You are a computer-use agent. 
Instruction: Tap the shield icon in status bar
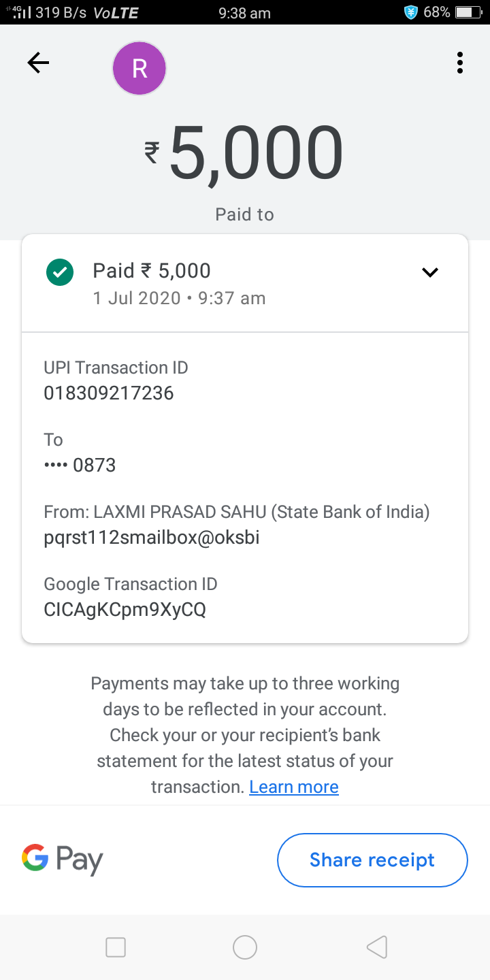click(410, 12)
